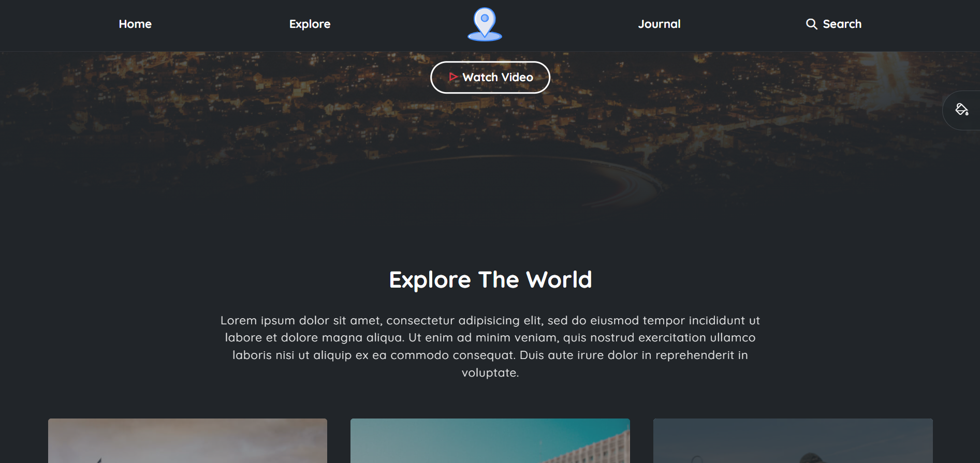Image resolution: width=980 pixels, height=463 pixels.
Task: Go to the Home nav link
Action: [135, 24]
